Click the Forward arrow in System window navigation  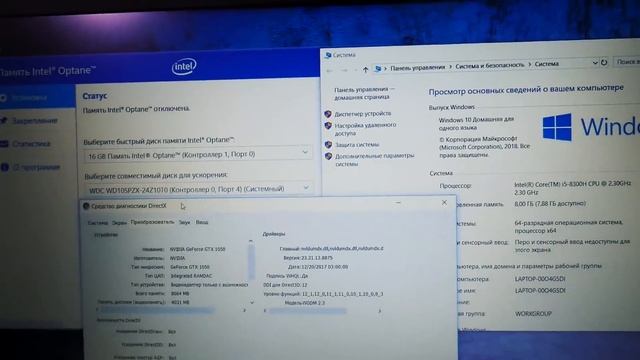(x=344, y=70)
